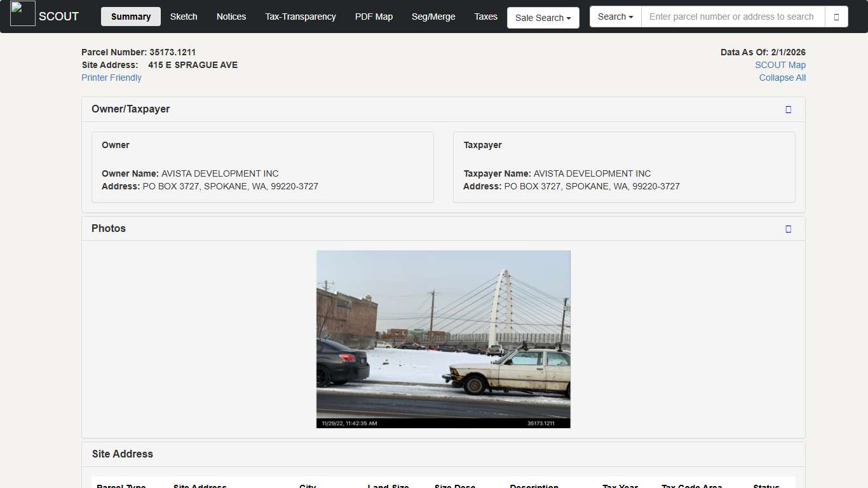View the Taxes page
868x488 pixels.
(485, 17)
